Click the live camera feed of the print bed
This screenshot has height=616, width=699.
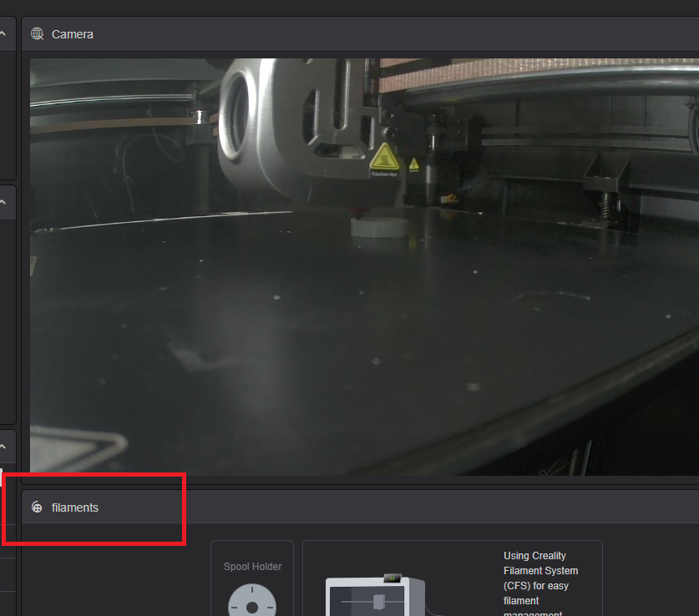click(334, 334)
